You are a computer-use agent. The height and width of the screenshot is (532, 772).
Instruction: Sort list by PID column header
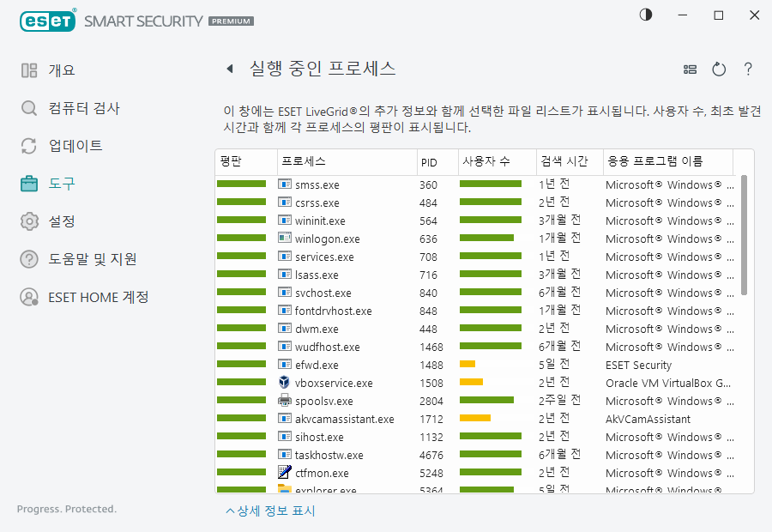[429, 161]
